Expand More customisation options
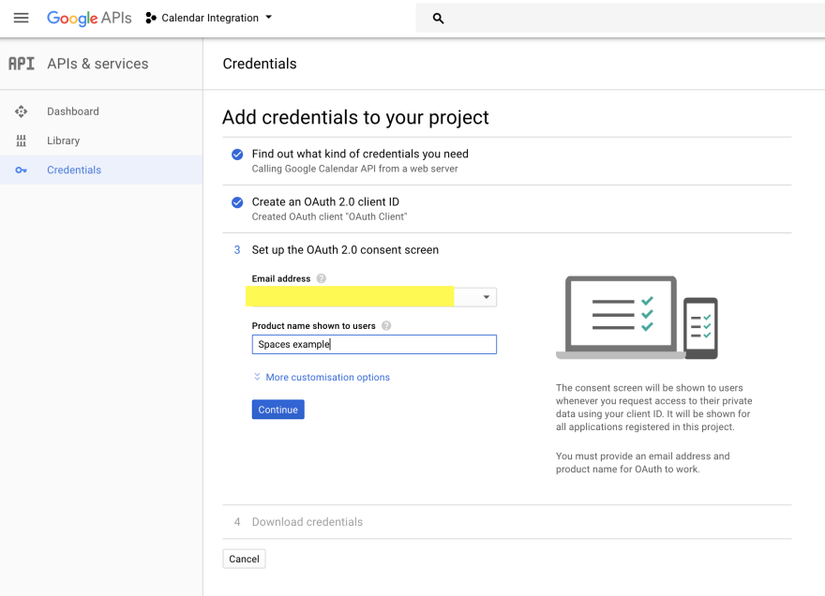 pyautogui.click(x=322, y=377)
